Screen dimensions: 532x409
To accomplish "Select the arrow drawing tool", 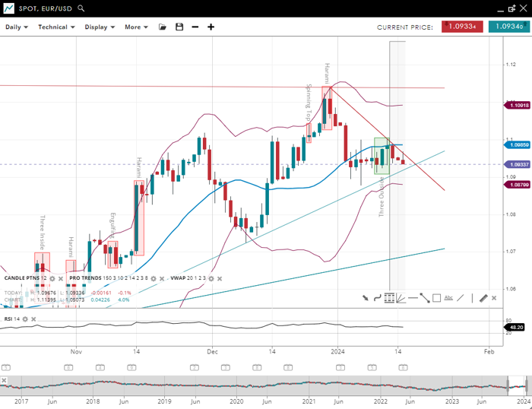I will click(x=366, y=298).
